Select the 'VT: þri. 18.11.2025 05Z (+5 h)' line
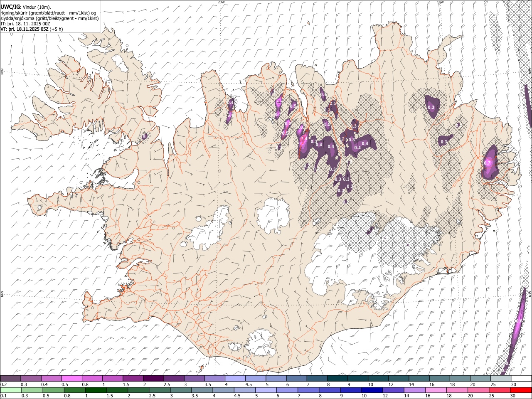The height and width of the screenshot is (399, 532). [x=32, y=29]
